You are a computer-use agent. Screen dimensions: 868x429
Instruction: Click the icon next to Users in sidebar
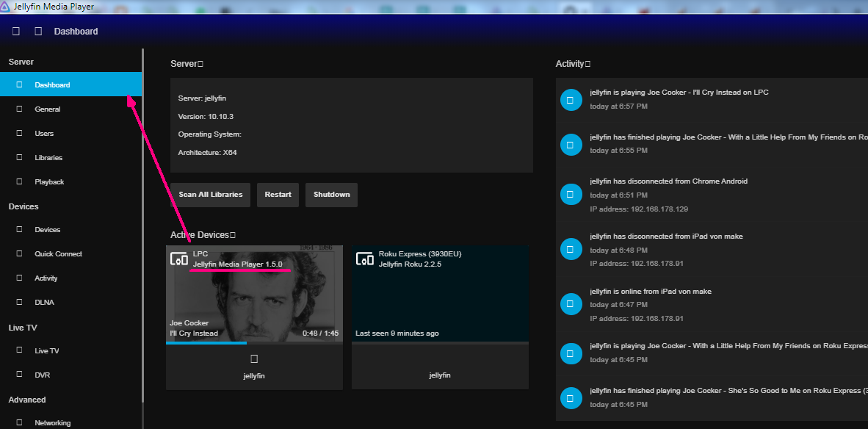[20, 134]
